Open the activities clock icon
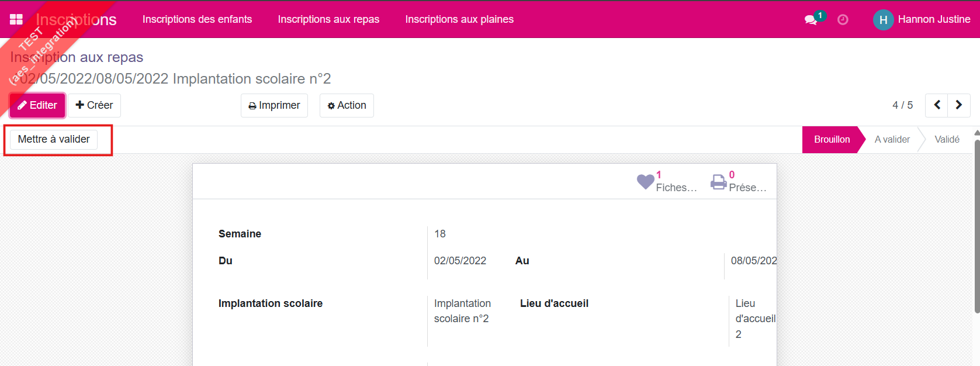 [843, 20]
